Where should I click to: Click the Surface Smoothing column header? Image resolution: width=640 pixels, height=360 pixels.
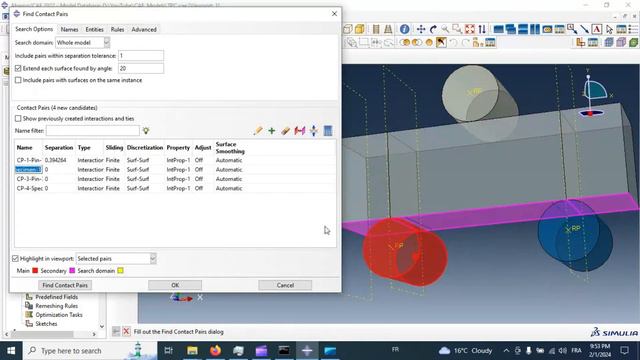point(230,147)
